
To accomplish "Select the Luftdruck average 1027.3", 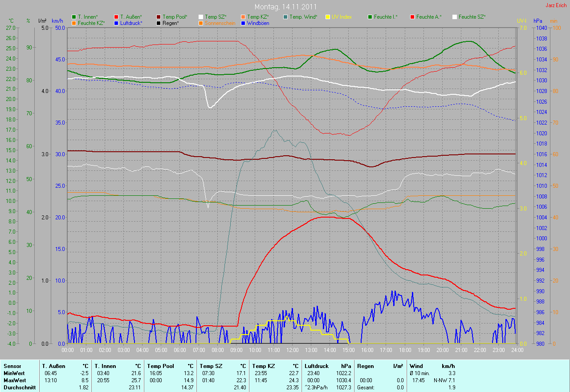I will click(343, 388).
